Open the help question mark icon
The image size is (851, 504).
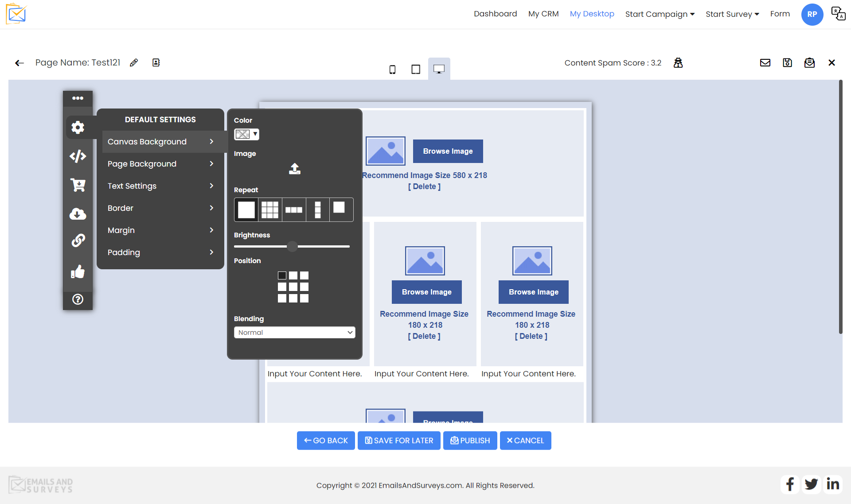[78, 299]
